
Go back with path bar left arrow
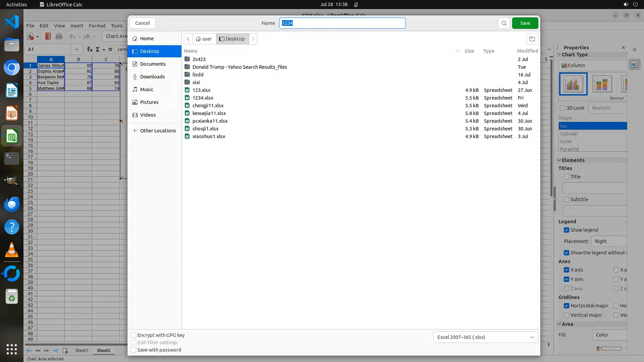click(188, 39)
